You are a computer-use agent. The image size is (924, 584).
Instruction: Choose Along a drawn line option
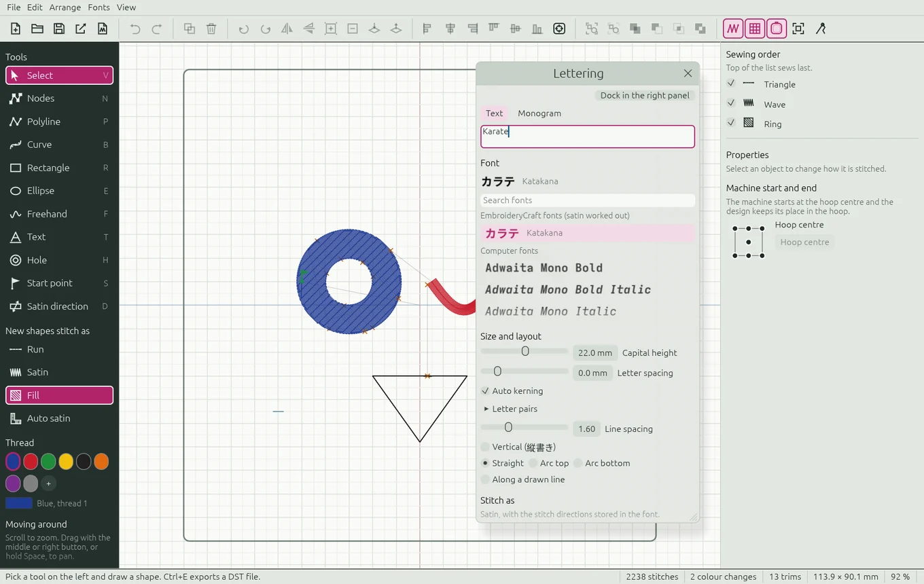(x=485, y=479)
